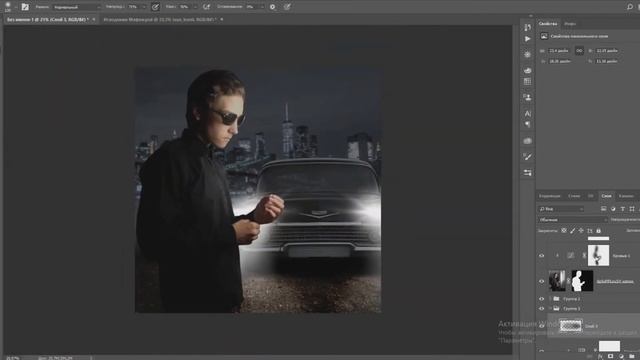Hide the masked smart object layer
The height and width of the screenshot is (360, 640).
pyautogui.click(x=542, y=281)
